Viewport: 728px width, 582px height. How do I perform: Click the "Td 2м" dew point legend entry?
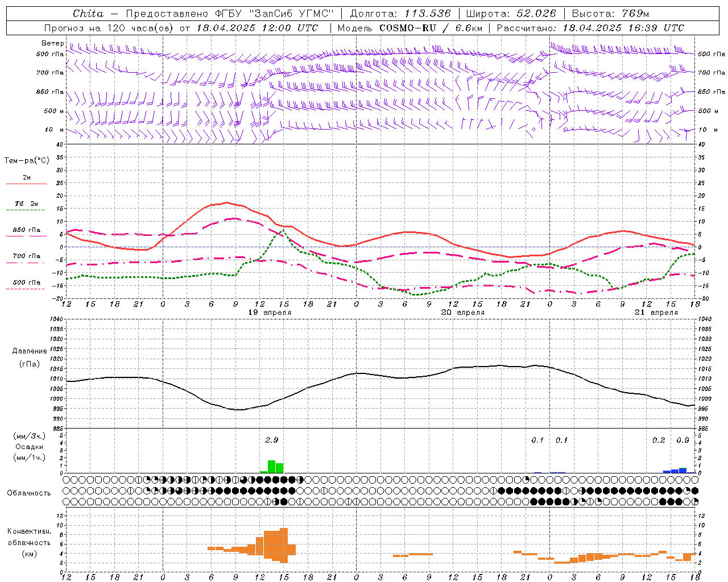click(x=27, y=203)
